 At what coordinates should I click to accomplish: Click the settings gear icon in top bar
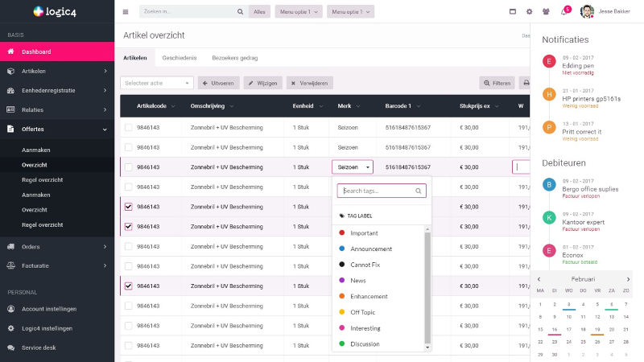point(529,12)
